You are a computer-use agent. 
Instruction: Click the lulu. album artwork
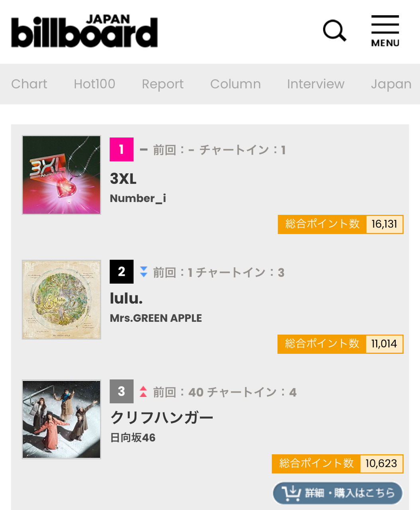click(x=61, y=300)
